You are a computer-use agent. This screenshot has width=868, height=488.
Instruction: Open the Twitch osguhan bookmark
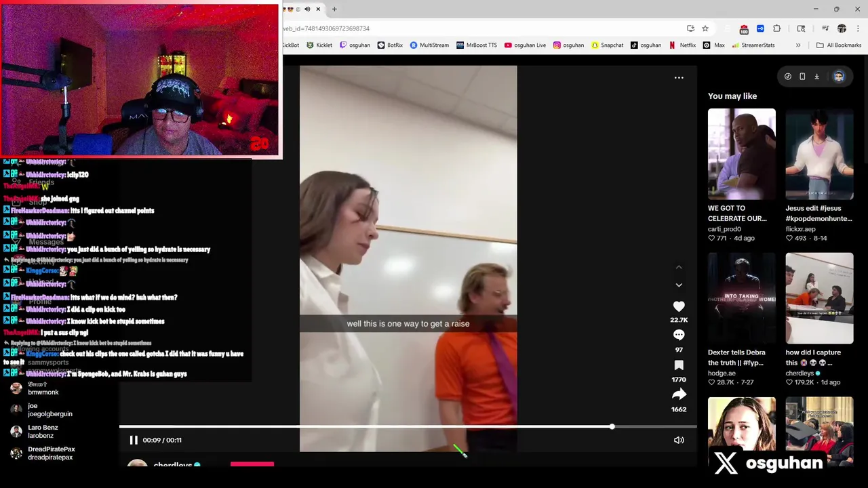tap(355, 45)
